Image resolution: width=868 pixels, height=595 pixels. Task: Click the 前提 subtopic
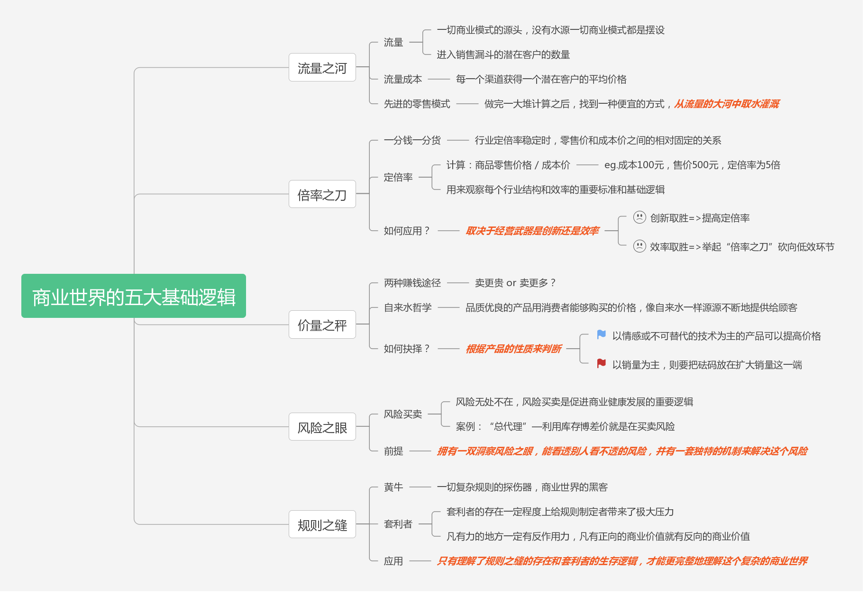point(393,451)
